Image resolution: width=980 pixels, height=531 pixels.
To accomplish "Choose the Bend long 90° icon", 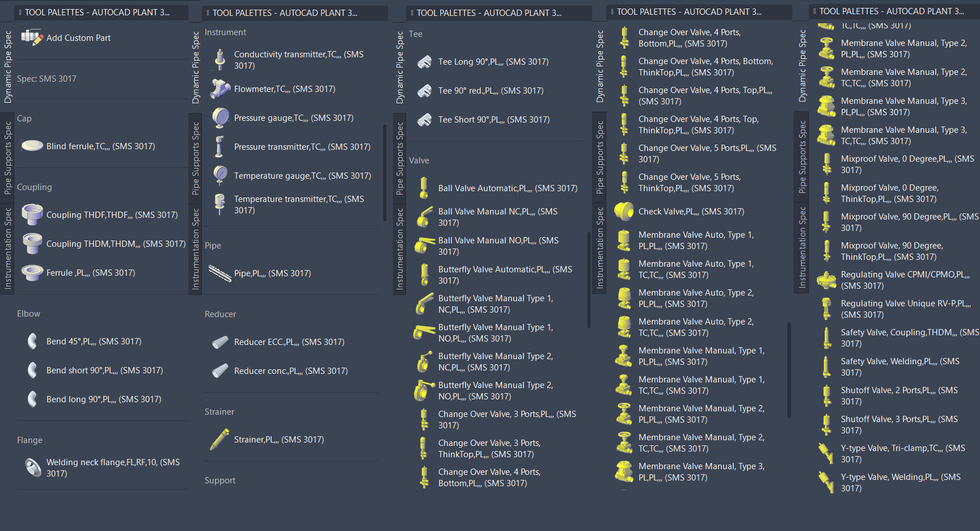I will coord(32,399).
